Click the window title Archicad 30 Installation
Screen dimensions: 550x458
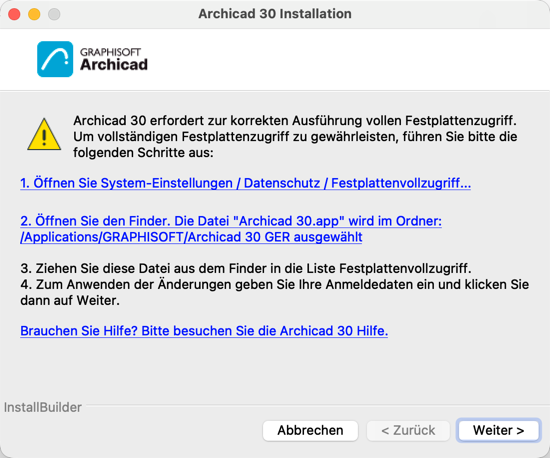pos(275,14)
